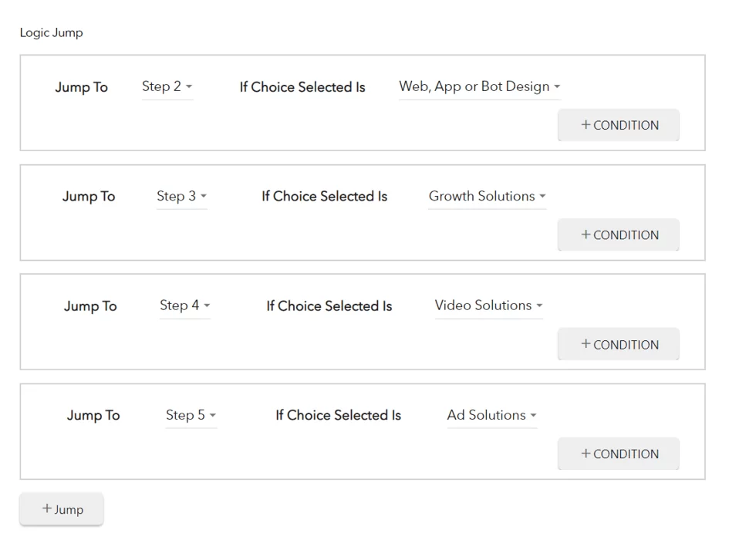Click 'Jump To' label in the Step 2 row
The width and height of the screenshot is (756, 540).
81,87
